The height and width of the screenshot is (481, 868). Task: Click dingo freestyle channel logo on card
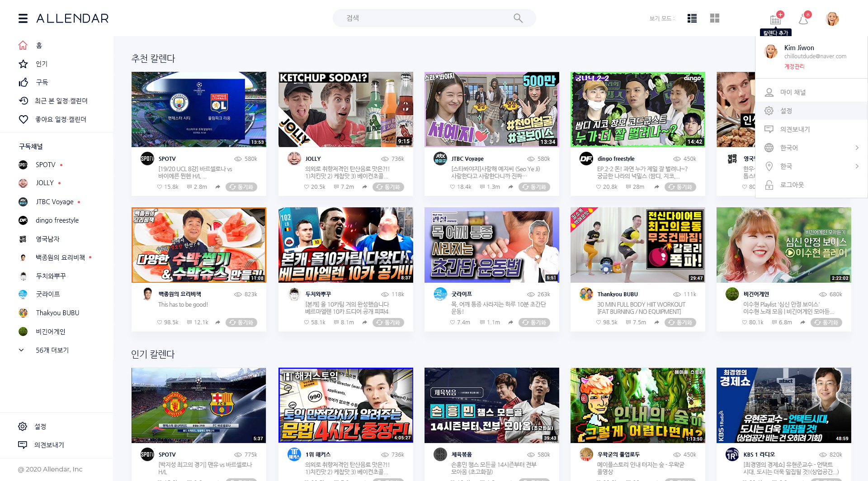(586, 159)
